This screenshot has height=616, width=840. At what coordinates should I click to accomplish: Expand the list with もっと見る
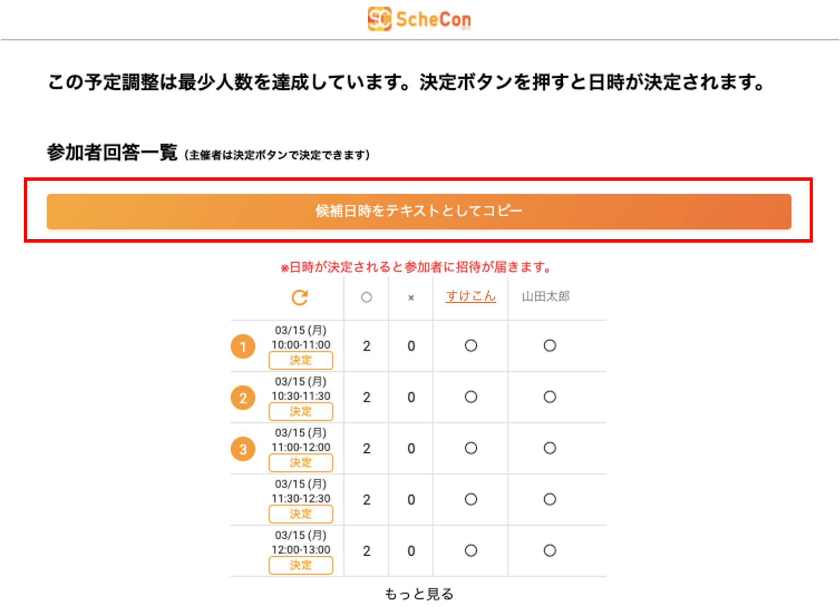click(x=419, y=594)
